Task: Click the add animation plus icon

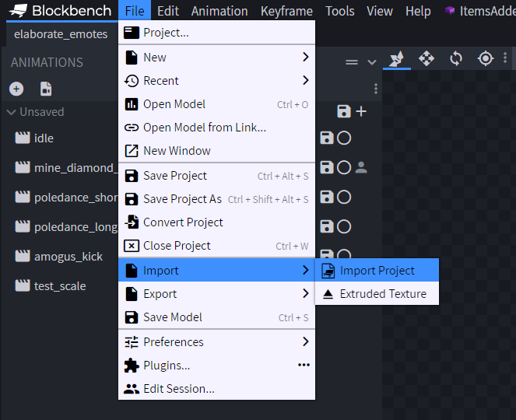Action: click(16, 89)
